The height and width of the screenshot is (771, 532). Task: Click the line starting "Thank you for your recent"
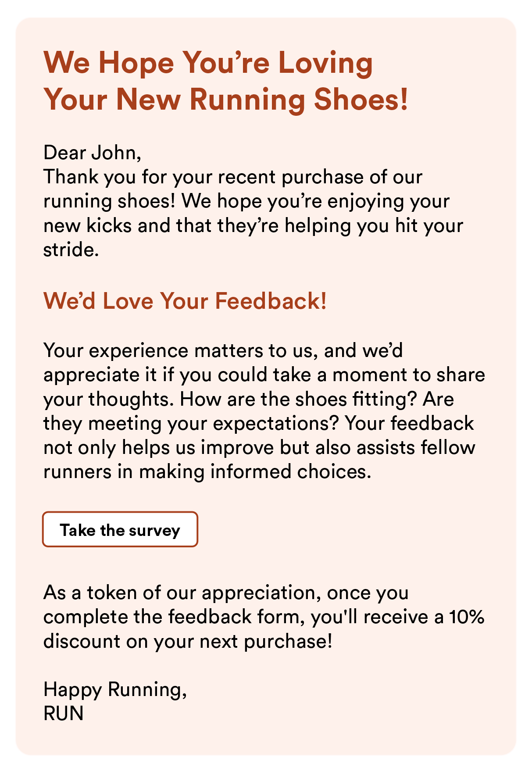click(232, 177)
